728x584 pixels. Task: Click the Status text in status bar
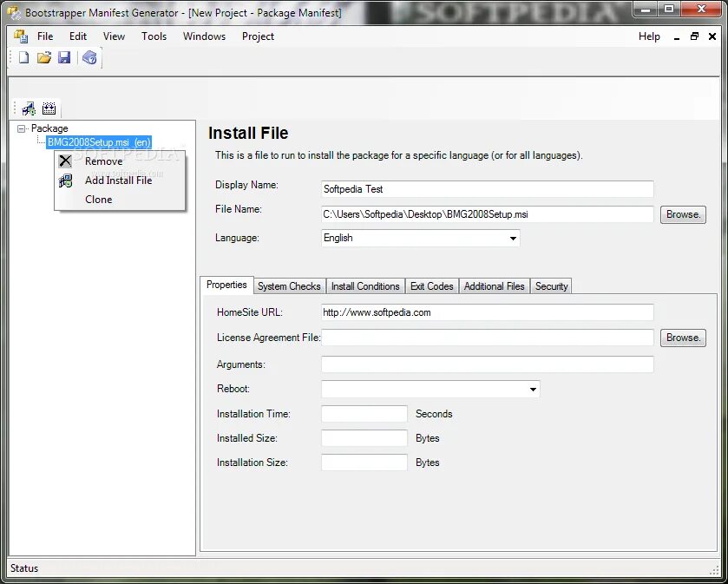24,568
